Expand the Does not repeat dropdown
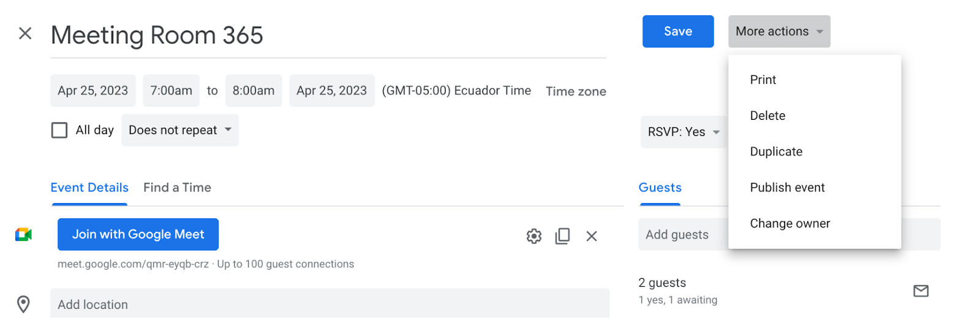This screenshot has height=318, width=980. (180, 130)
